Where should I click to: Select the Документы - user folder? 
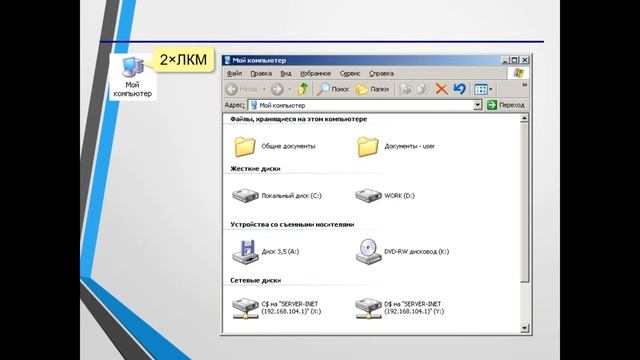pyautogui.click(x=396, y=147)
